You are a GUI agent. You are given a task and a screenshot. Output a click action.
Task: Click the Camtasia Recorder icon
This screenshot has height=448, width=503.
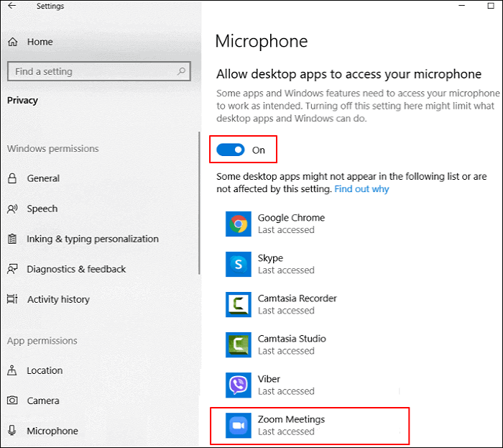click(237, 304)
